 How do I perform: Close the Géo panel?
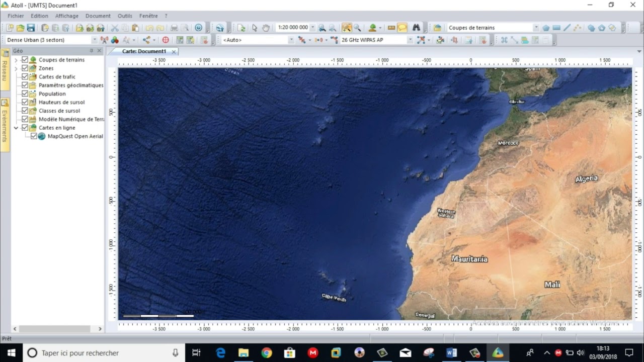(99, 51)
